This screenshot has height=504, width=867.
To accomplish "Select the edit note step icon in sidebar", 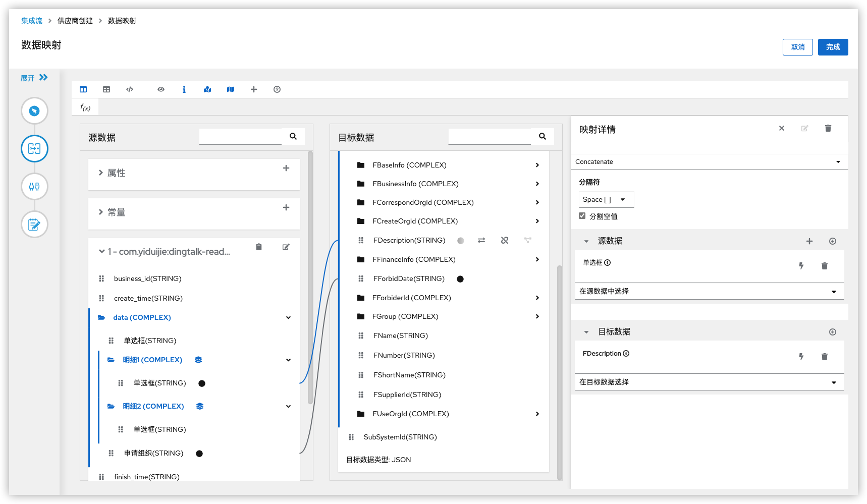I will [x=34, y=225].
